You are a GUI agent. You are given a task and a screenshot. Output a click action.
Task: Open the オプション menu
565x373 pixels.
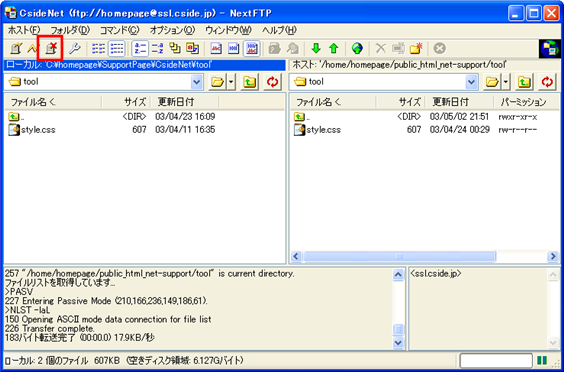point(172,30)
